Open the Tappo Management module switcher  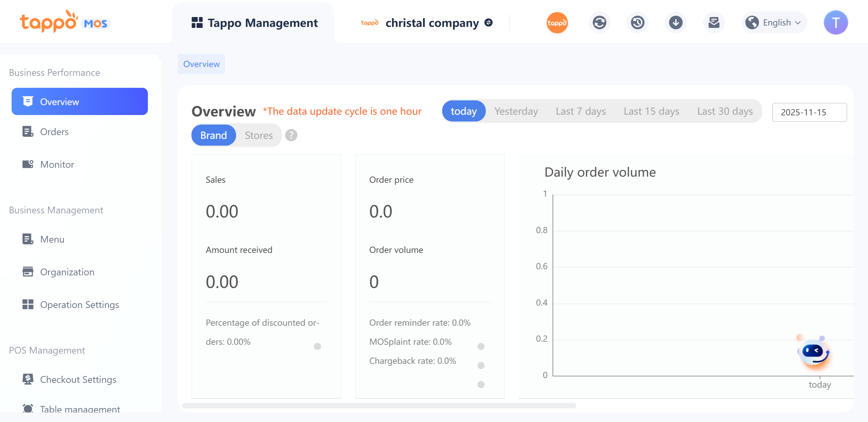coord(254,23)
